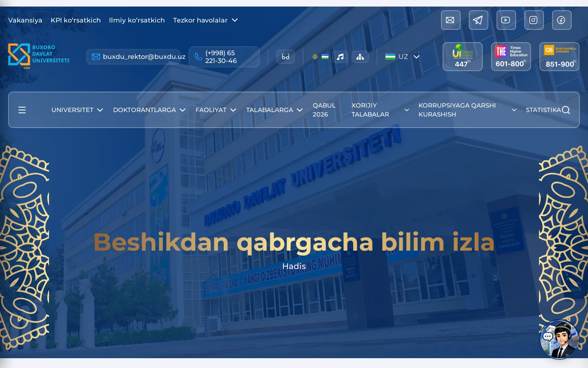Click the Times Higher Education 601-800 badge
Viewport: 588px width, 368px height.
coord(511,56)
